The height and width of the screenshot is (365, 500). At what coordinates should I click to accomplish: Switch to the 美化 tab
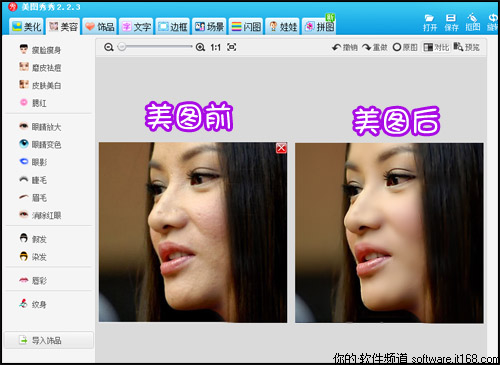tap(26, 27)
